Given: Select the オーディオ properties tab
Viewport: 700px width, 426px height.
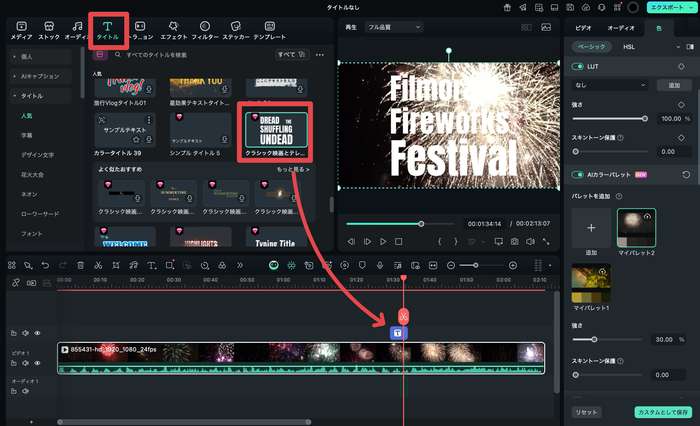Looking at the screenshot, I should [x=621, y=28].
